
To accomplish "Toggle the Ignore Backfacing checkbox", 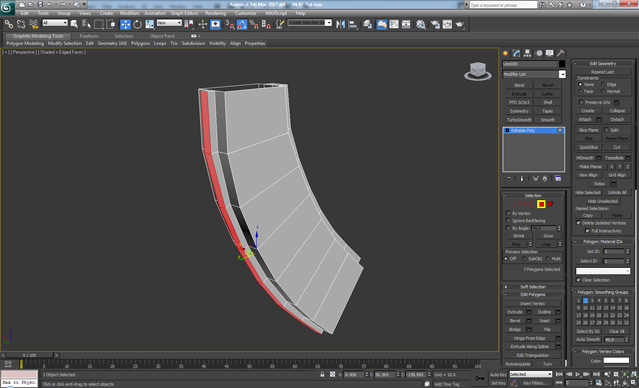I will (x=508, y=221).
